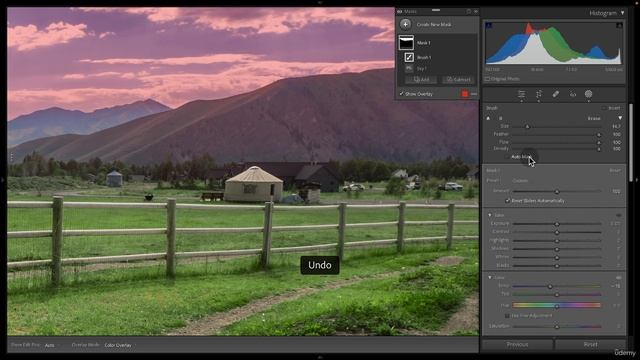Collapse the Histogram panel triangle
Viewport: 640px width, 360px height.
(x=622, y=13)
